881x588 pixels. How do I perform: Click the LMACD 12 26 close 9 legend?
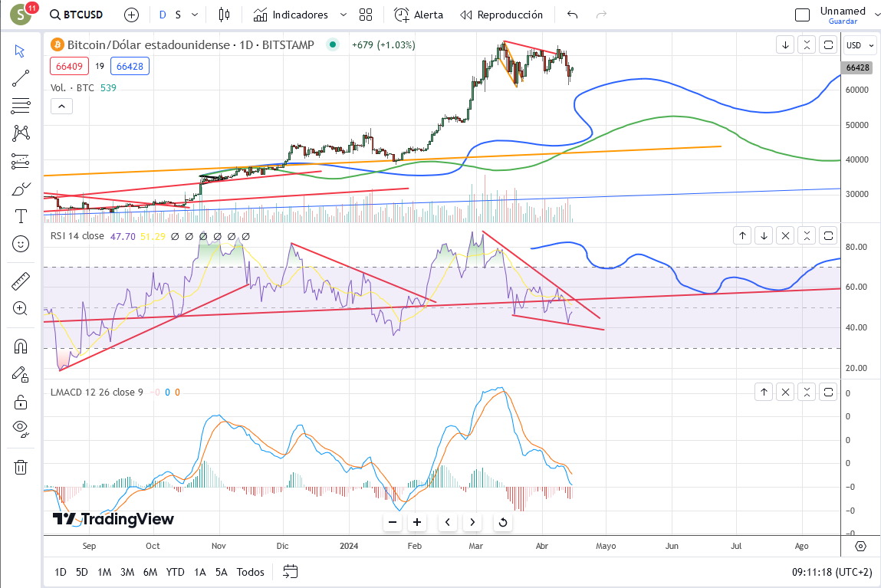coord(97,392)
